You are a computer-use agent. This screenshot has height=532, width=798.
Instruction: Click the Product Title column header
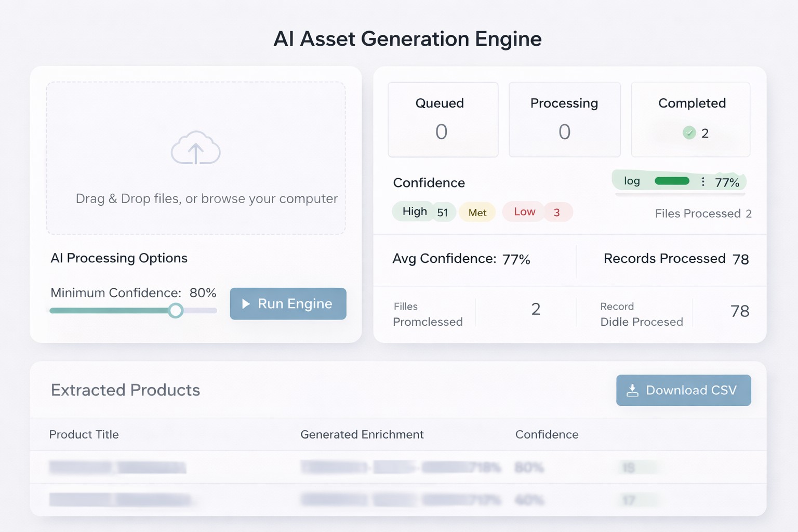pos(84,435)
